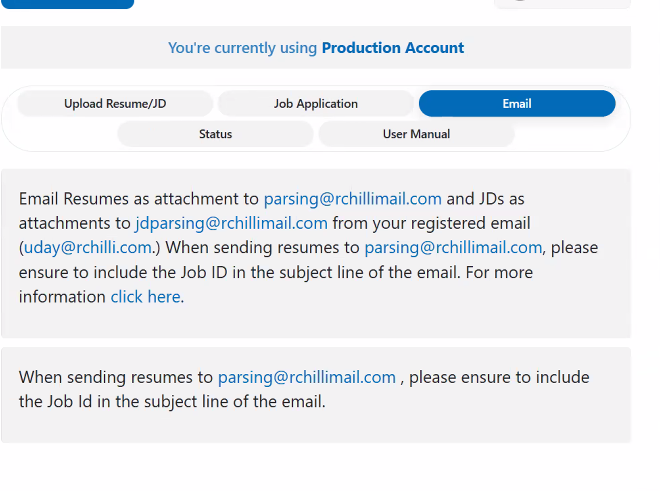The width and height of the screenshot is (660, 491).
Task: Open the Upload Resume/JD tab
Action: [115, 104]
